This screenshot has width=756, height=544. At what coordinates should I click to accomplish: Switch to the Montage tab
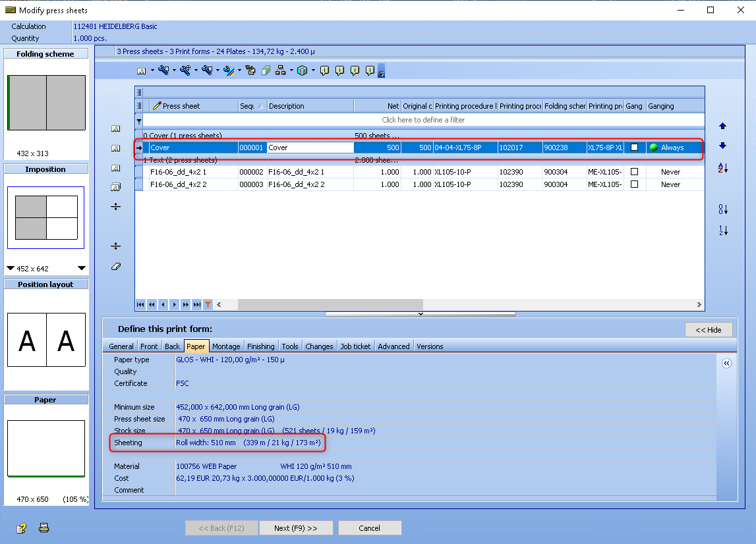226,346
